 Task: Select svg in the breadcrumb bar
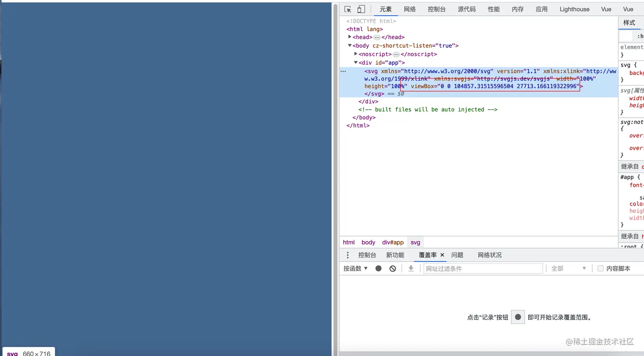coord(415,242)
